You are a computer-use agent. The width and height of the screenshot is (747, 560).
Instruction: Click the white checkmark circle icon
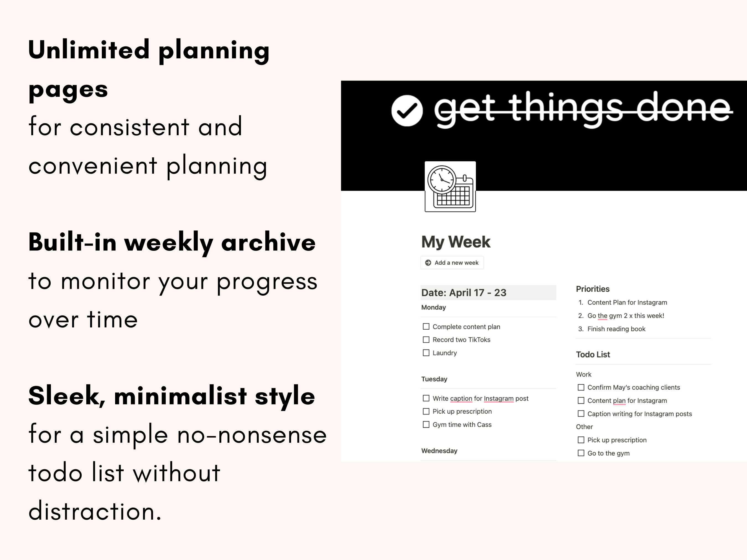coord(407,111)
